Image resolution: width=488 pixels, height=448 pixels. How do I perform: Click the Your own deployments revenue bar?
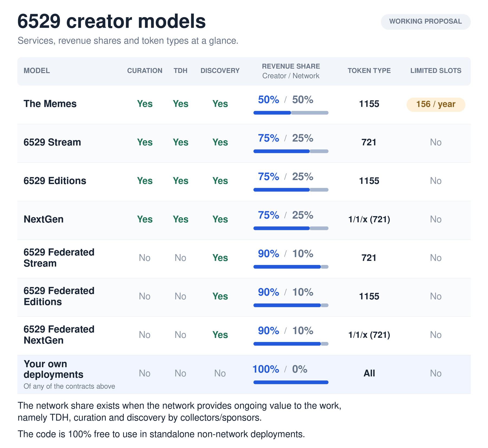291,382
